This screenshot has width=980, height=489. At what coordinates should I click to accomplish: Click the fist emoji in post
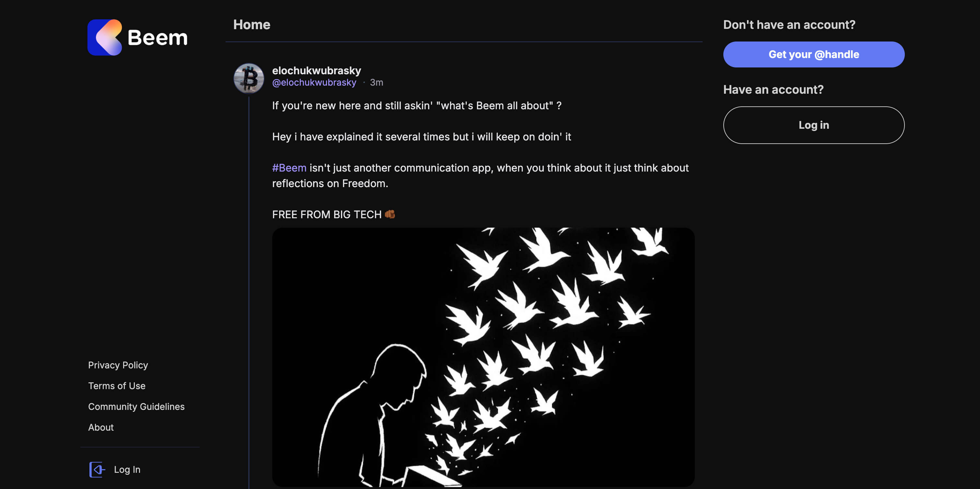coord(390,214)
